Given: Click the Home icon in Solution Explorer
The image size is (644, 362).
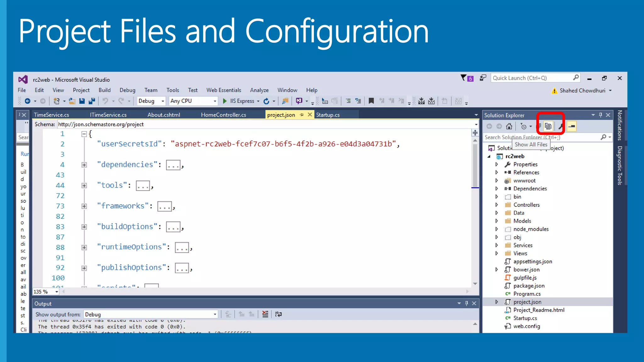Looking at the screenshot, I should point(509,126).
